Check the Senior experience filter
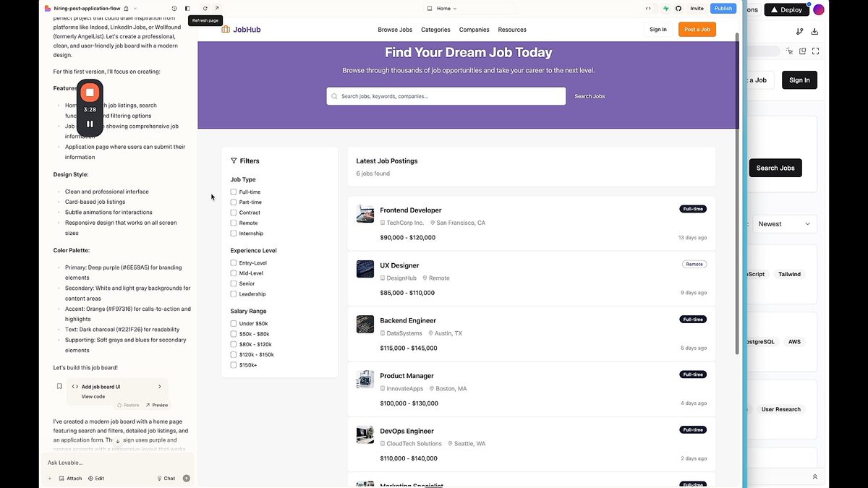The height and width of the screenshot is (488, 868). 234,283
